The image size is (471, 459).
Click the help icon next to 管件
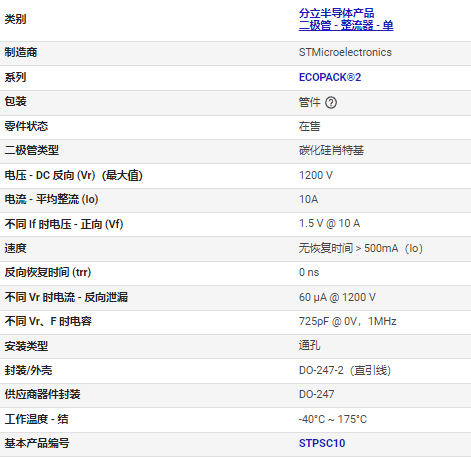[331, 102]
